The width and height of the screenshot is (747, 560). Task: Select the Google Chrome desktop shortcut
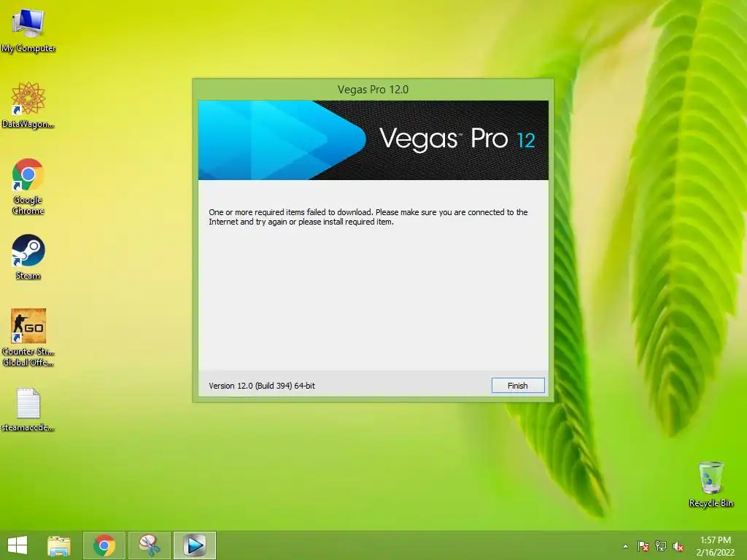pos(28,186)
